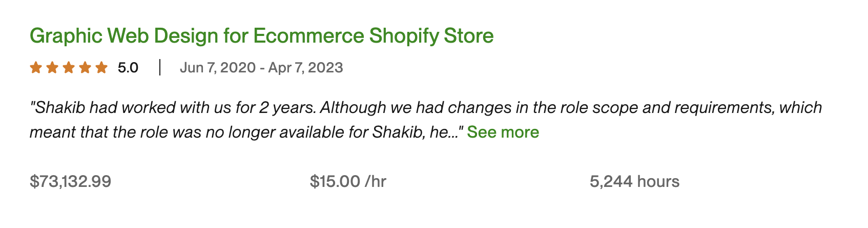Click the 5,244 hours total
The height and width of the screenshot is (228, 868).
click(634, 181)
